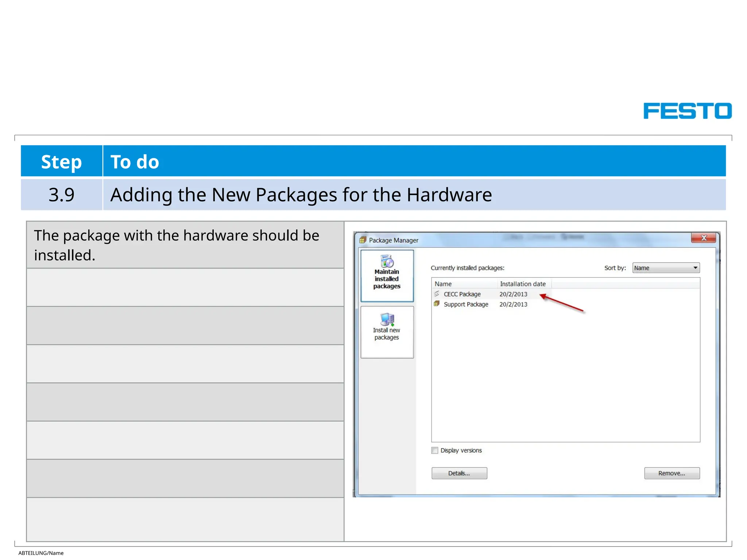Click the Install new packages computer icon
Image resolution: width=747 pixels, height=560 pixels.
(387, 319)
